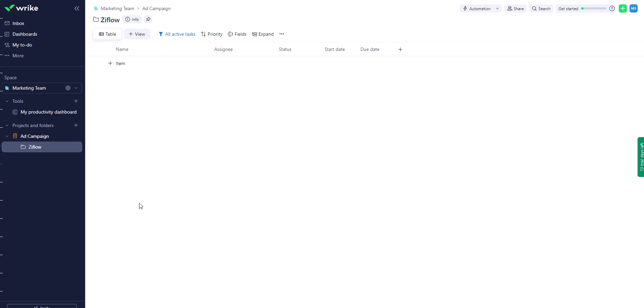Click the Share button

coord(515,8)
